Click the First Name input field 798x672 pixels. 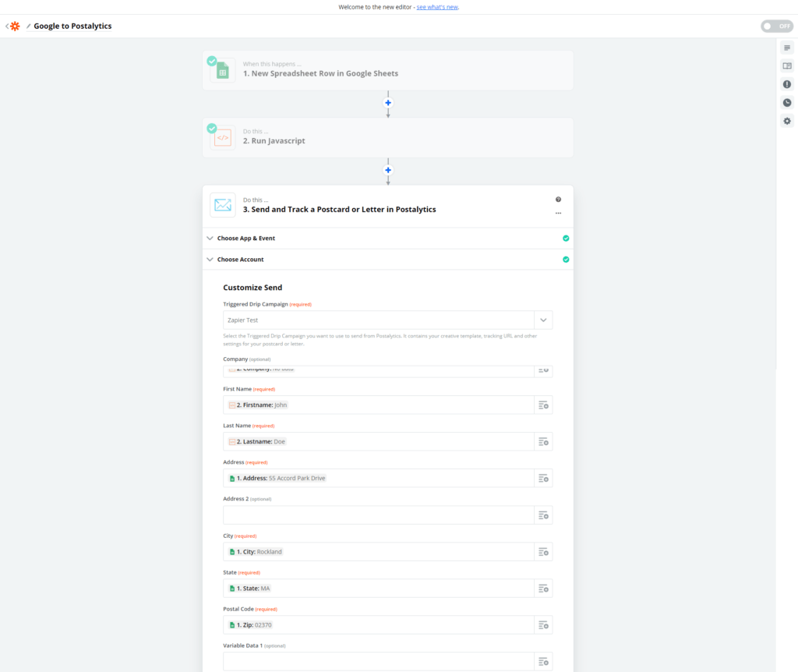(x=379, y=405)
